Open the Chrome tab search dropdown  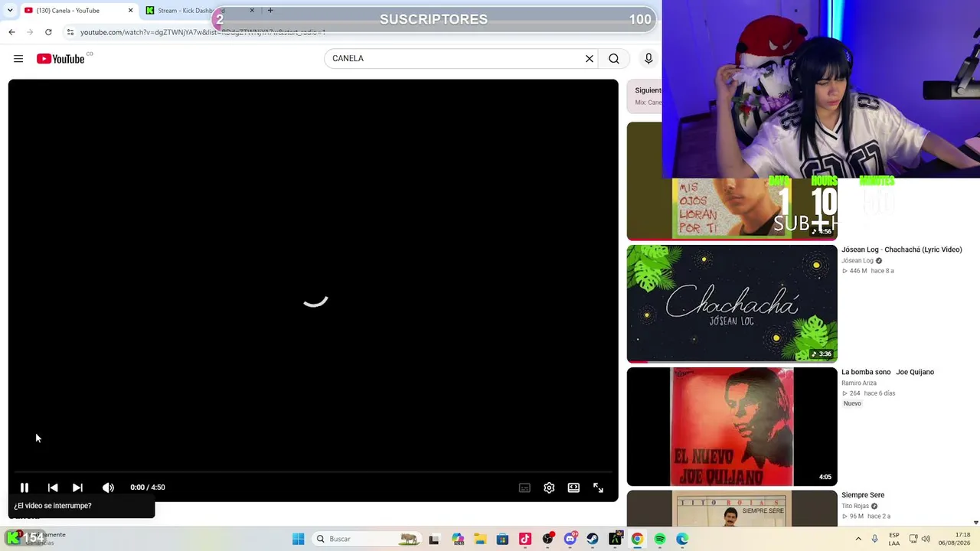(x=10, y=11)
